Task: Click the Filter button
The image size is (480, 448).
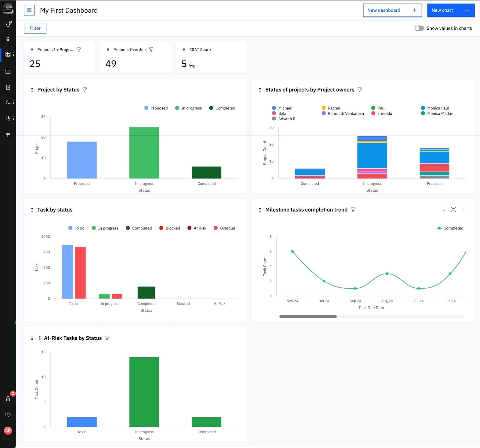Action: (x=35, y=28)
